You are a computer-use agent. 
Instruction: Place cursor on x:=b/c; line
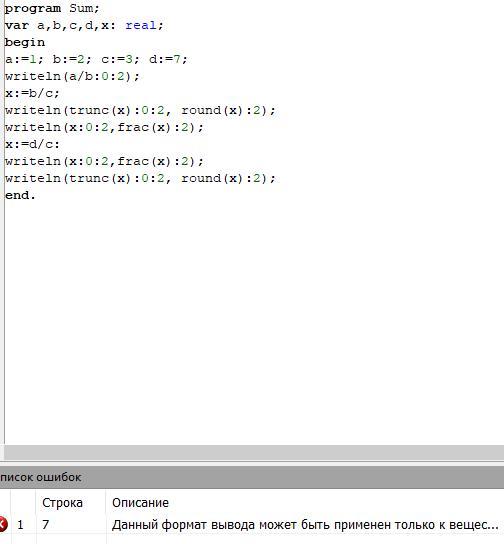pos(32,93)
